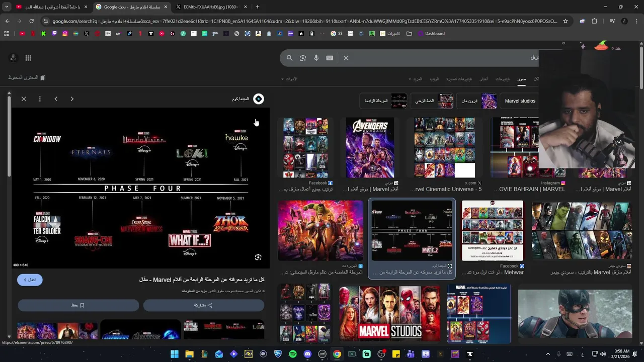Click the search magnifier icon in Google search box

click(x=289, y=58)
